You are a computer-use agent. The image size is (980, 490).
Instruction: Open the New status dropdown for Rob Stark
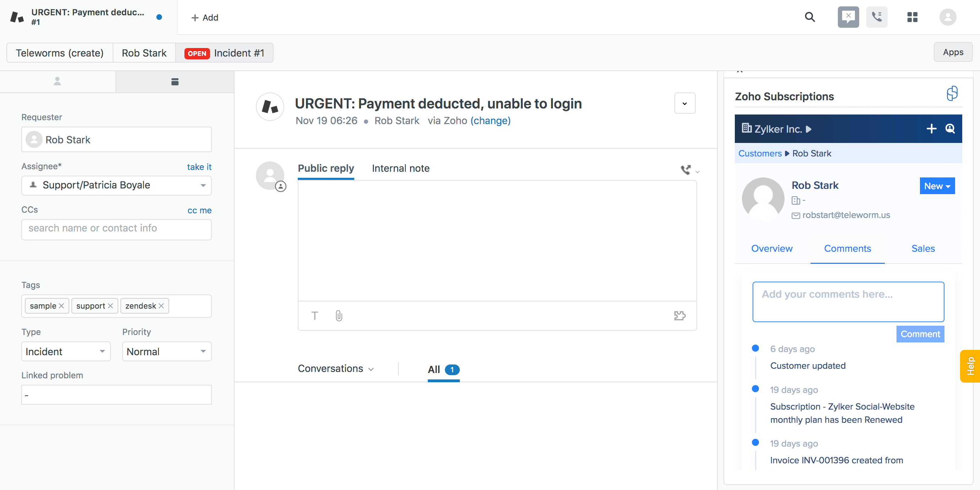(x=937, y=186)
